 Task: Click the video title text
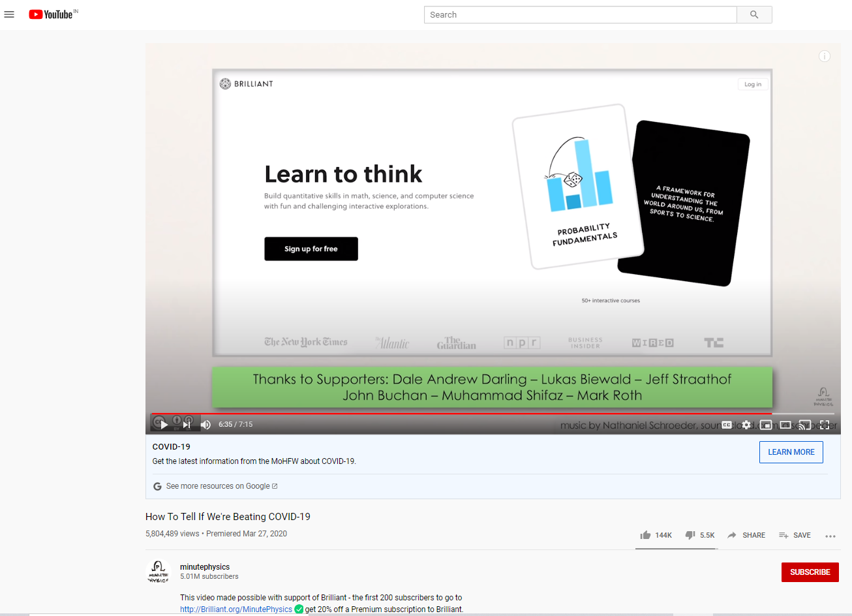click(228, 517)
